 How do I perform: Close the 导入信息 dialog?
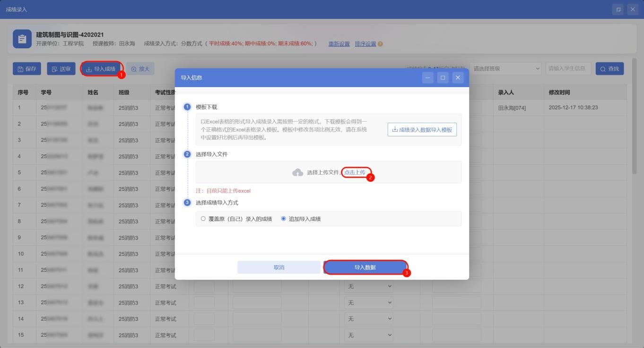tap(458, 78)
